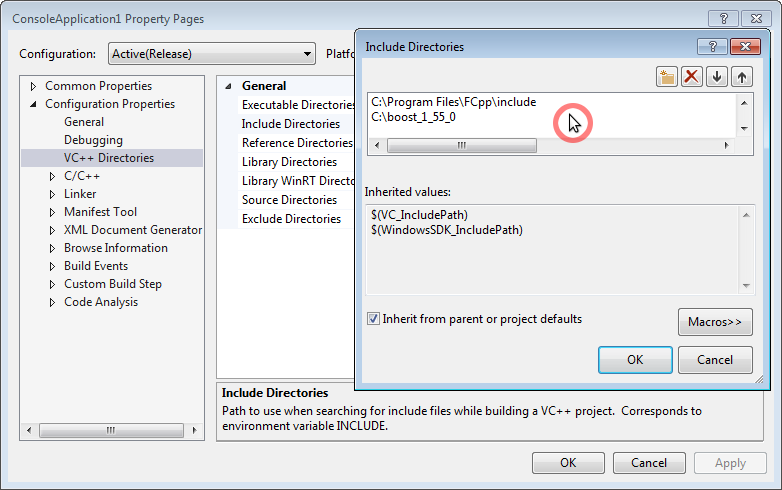782x490 pixels.
Task: Expand the Linker tree node
Action: click(53, 194)
